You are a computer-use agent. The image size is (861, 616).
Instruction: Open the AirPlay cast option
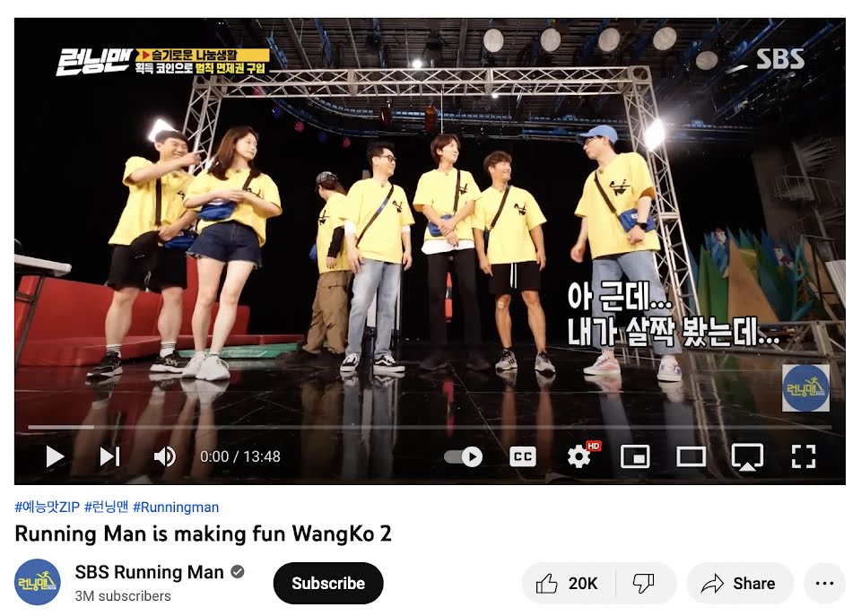(x=747, y=456)
